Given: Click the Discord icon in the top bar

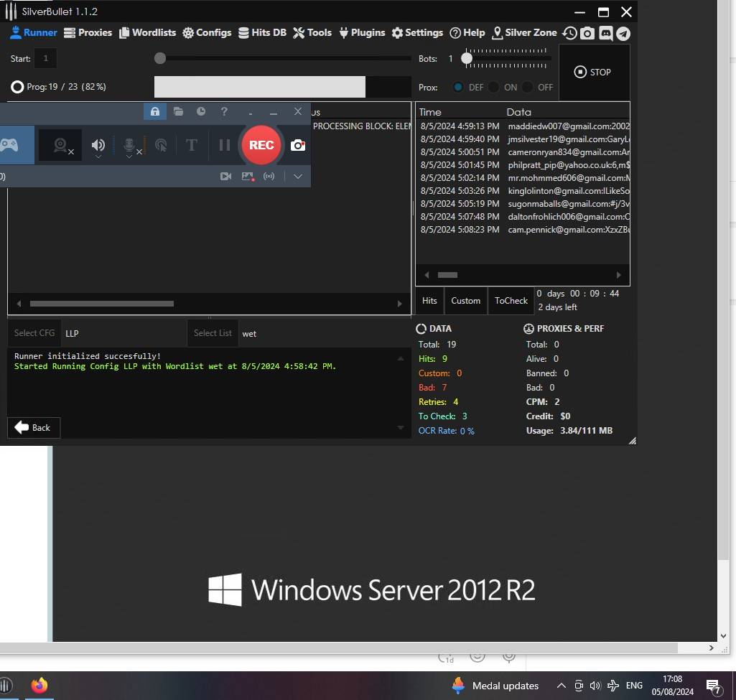Looking at the screenshot, I should point(605,33).
